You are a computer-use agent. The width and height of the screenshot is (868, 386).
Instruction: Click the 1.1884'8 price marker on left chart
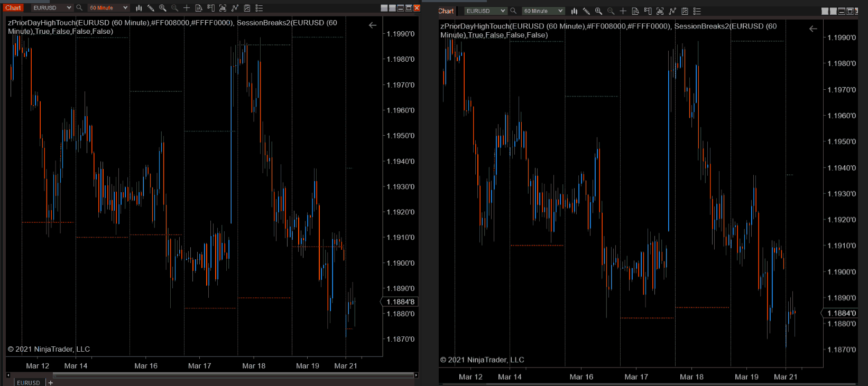pyautogui.click(x=399, y=302)
